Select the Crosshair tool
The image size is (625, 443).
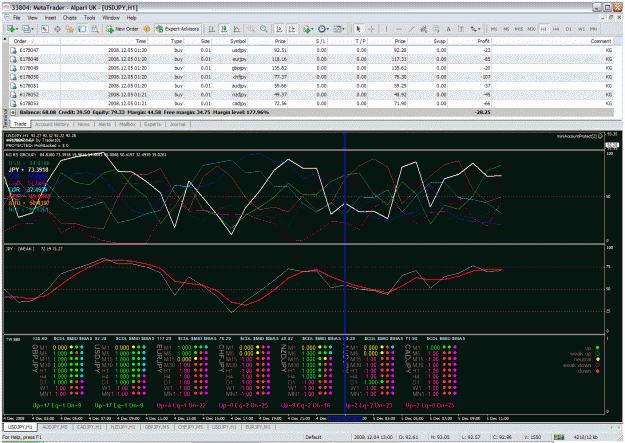(x=371, y=29)
